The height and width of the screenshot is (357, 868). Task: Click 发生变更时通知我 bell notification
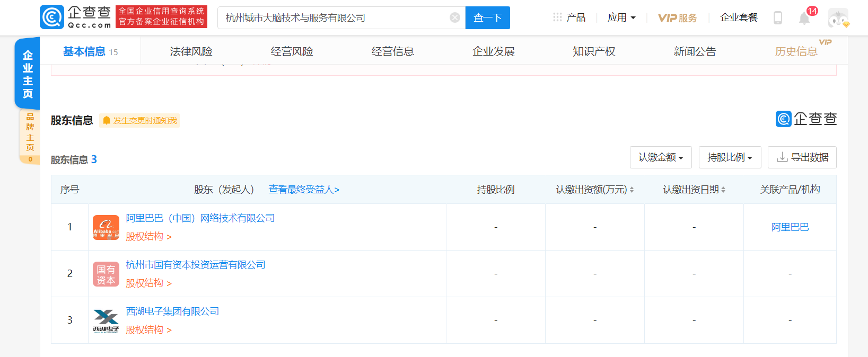[139, 121]
